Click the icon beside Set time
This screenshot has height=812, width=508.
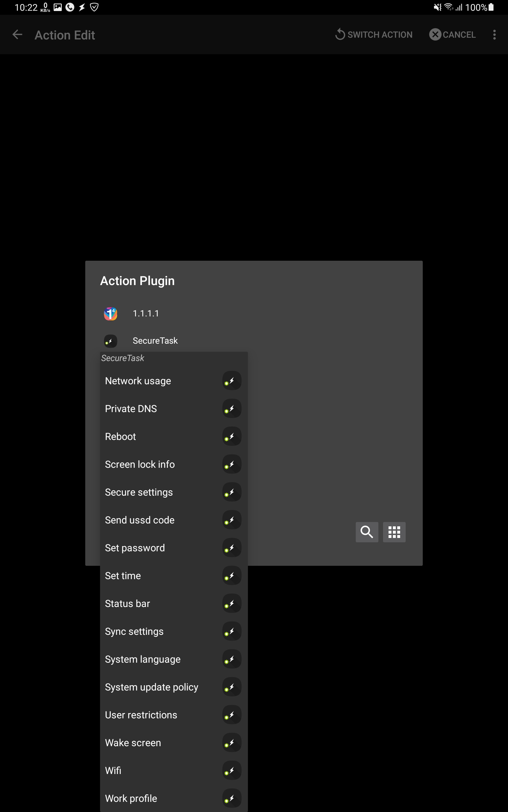[x=232, y=576]
